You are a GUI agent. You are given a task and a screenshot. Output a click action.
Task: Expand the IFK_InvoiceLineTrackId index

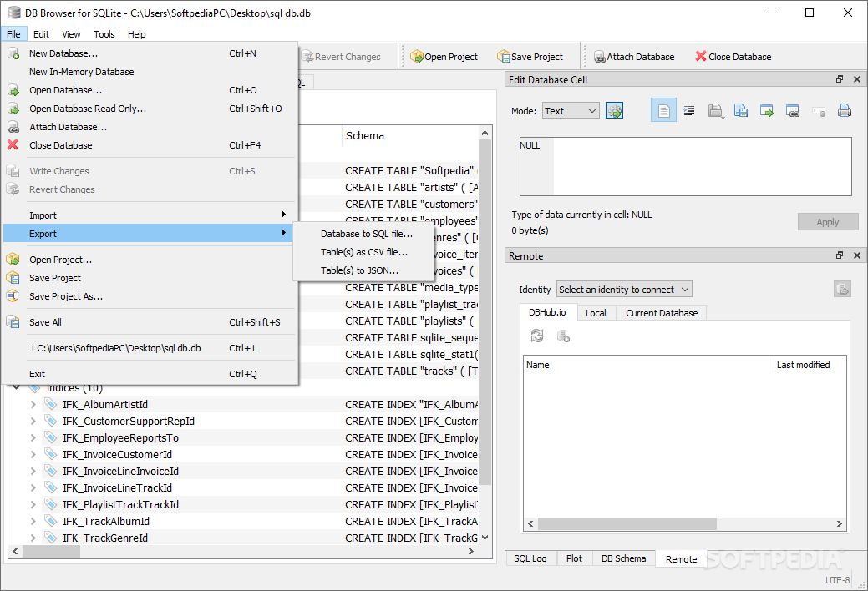pos(33,487)
